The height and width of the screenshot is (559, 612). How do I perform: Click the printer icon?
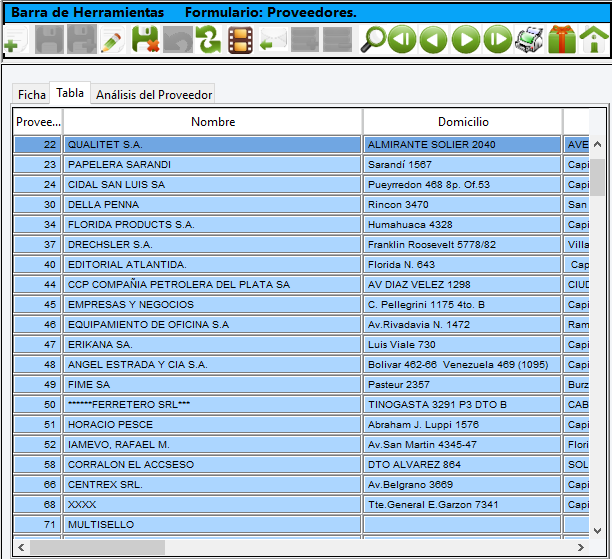pos(529,39)
